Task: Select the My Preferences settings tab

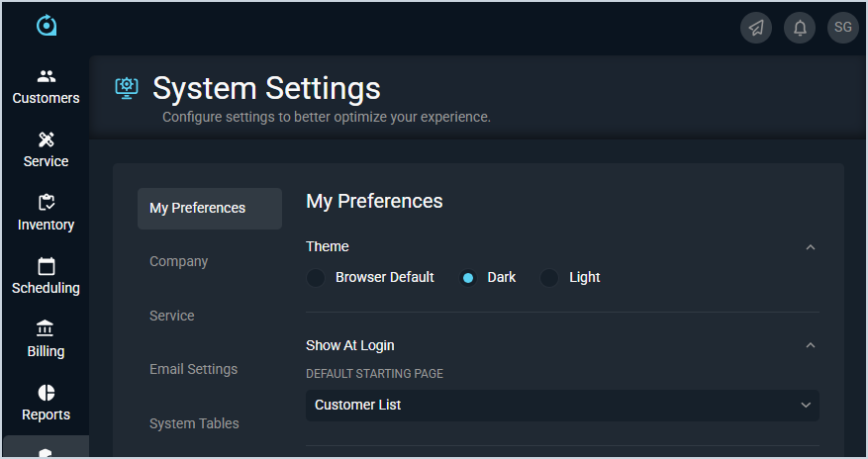Action: point(198,208)
